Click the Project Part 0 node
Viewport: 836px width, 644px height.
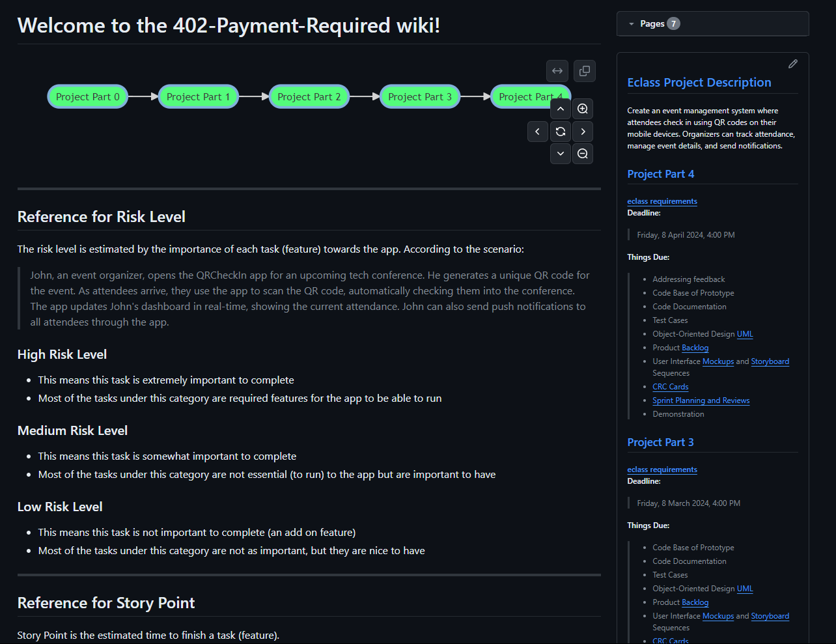pos(88,96)
